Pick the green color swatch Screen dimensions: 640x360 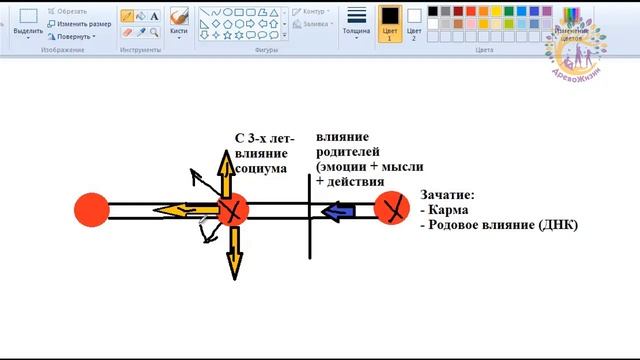click(x=509, y=11)
